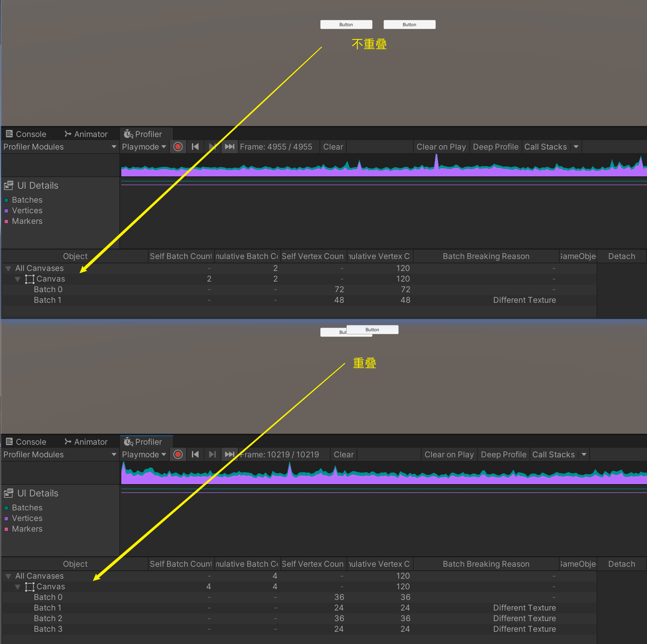This screenshot has height=644, width=647.
Task: Enable Deep Profile in lower Profiler
Action: 503,454
